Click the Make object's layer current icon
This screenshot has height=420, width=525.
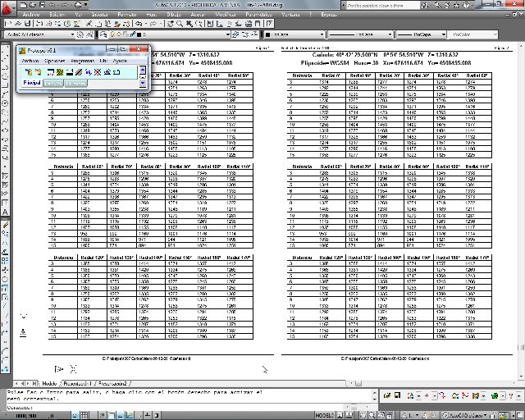[x=235, y=34]
